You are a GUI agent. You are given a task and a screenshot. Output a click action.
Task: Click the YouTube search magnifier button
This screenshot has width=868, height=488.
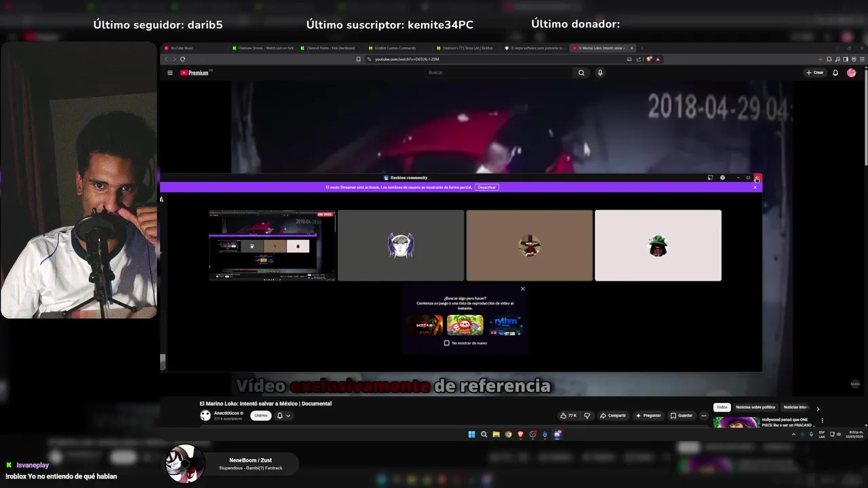pyautogui.click(x=581, y=73)
